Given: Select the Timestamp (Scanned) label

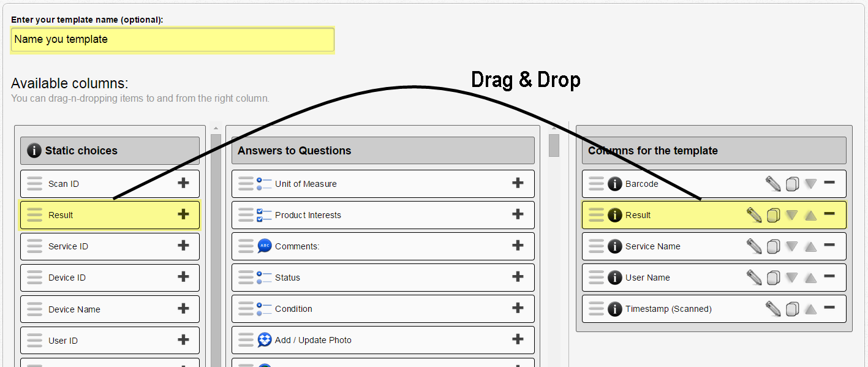Looking at the screenshot, I should click(x=668, y=309).
